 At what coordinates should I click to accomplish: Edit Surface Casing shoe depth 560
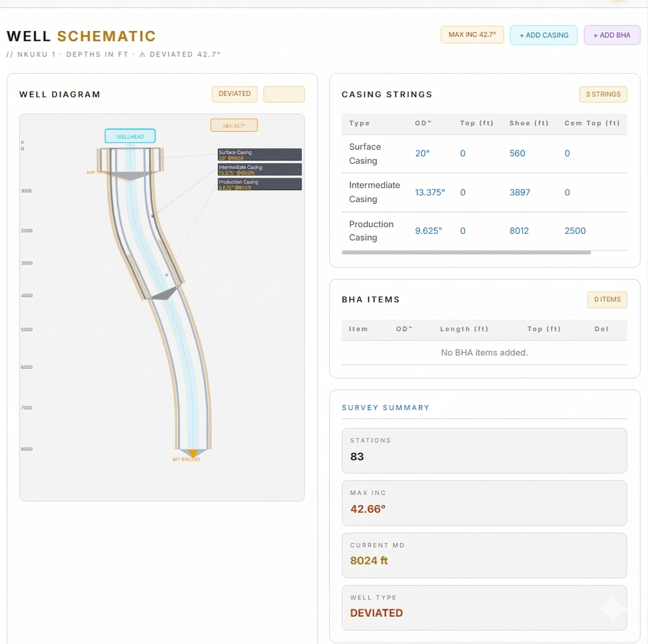tap(517, 153)
